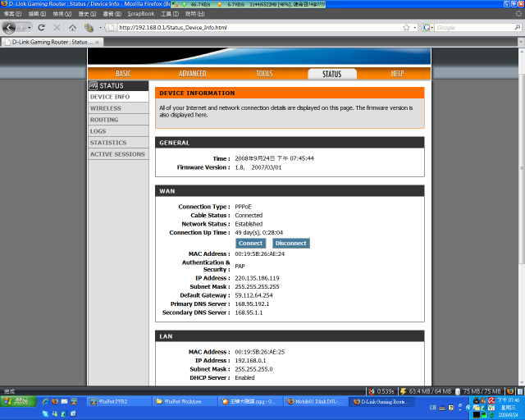The height and width of the screenshot is (420, 525).
Task: Open the DEVICE INFO sidebar page
Action: click(118, 97)
